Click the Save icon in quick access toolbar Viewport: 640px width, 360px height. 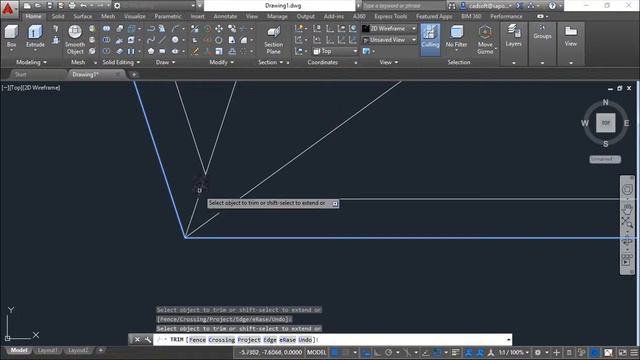(50, 6)
